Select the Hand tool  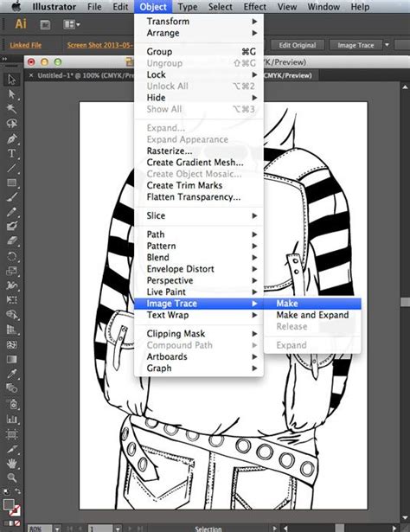point(11,463)
